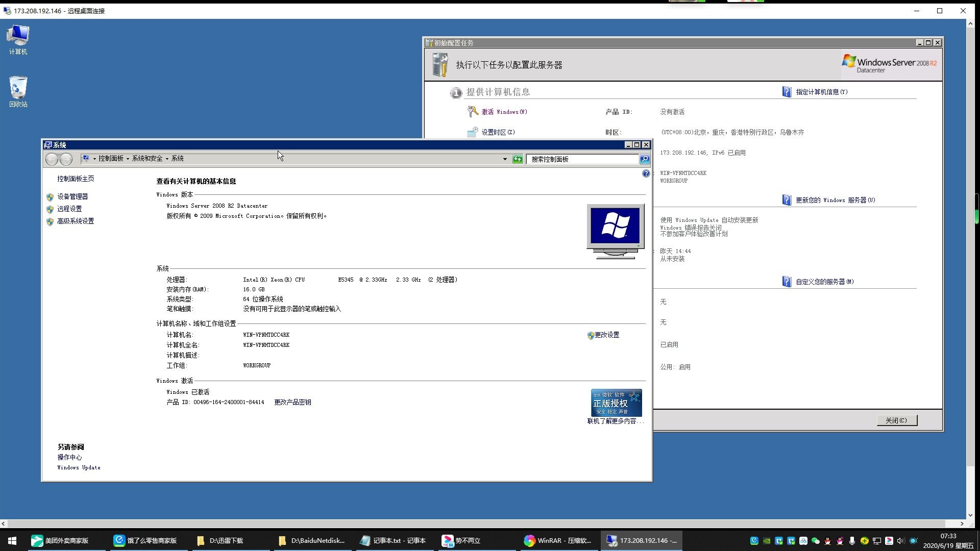Viewport: 980px width, 551px height.
Task: Click the help question mark icon
Action: (x=646, y=174)
